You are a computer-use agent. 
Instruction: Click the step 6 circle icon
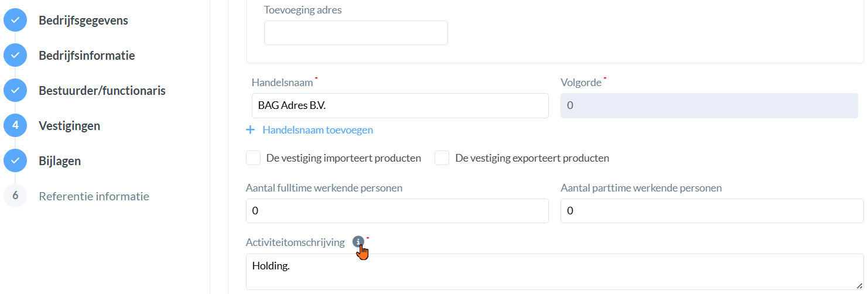coord(15,196)
